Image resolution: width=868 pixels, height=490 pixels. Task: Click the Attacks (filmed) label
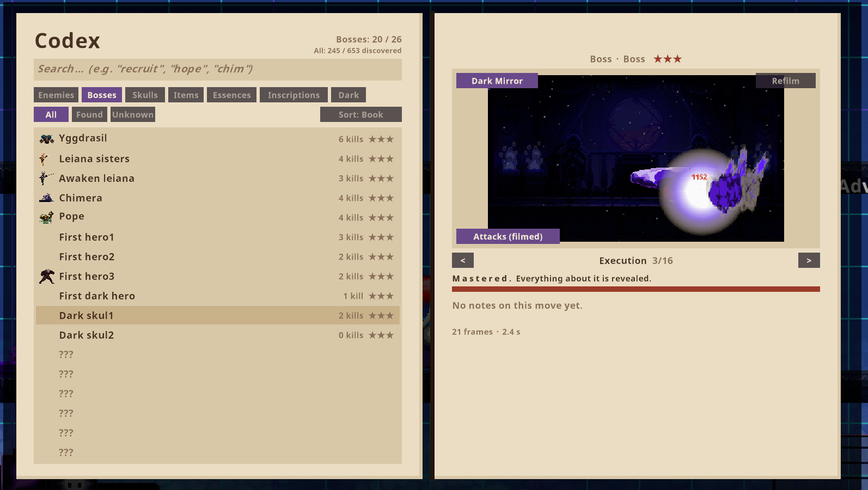pos(508,236)
